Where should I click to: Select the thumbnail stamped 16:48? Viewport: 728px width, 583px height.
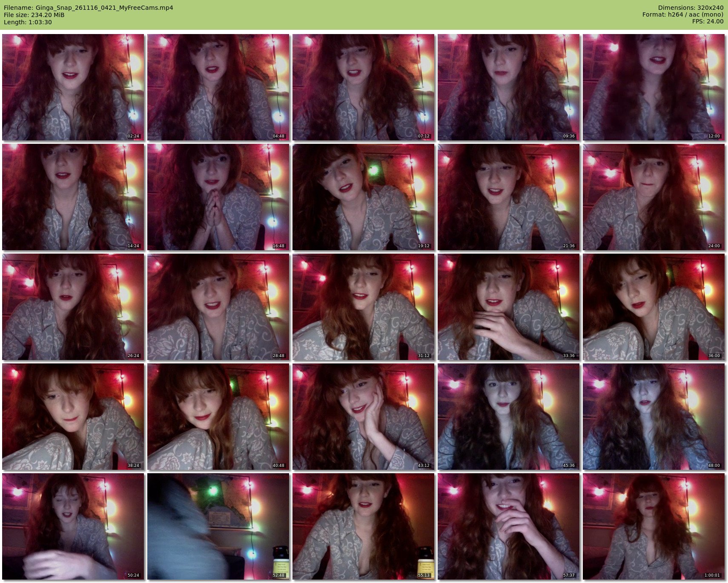(218, 197)
